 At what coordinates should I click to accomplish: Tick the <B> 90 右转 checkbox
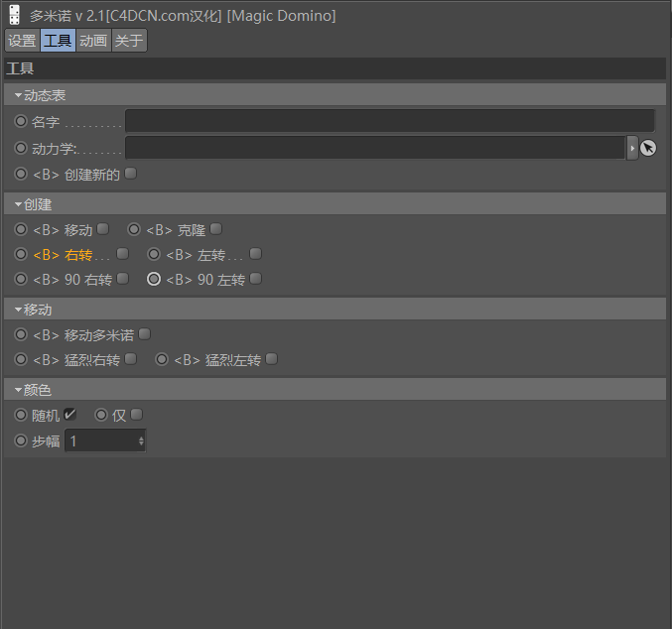pyautogui.click(x=122, y=279)
